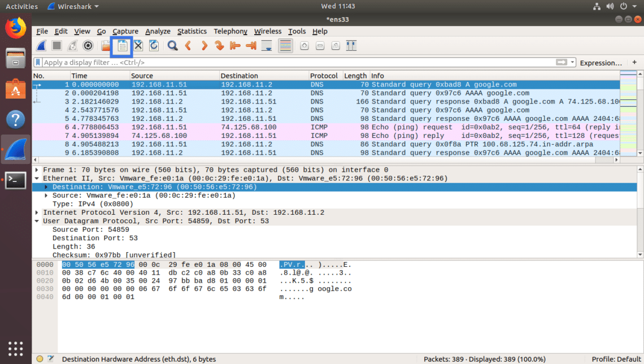
Task: Expand Internet Protocol Version 4 row
Action: pyautogui.click(x=37, y=213)
